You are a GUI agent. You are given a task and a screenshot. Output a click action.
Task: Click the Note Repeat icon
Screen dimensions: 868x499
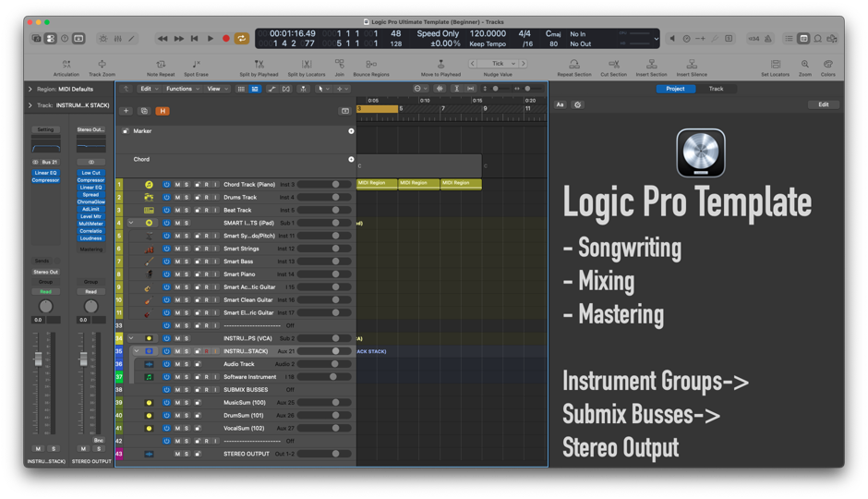[x=161, y=65]
